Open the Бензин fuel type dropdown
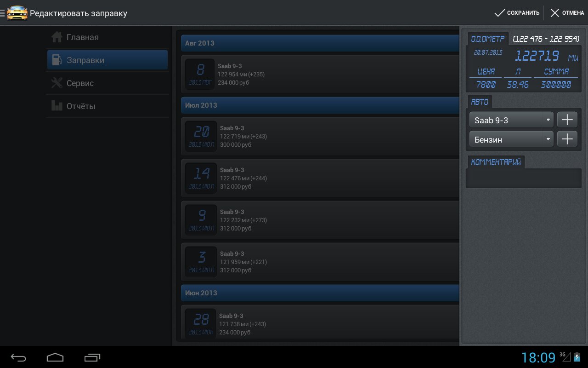The image size is (588, 368). [x=511, y=139]
